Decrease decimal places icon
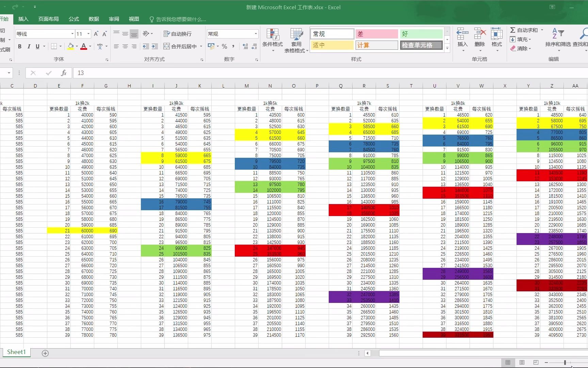Image resolution: width=588 pixels, height=368 pixels. [x=254, y=46]
